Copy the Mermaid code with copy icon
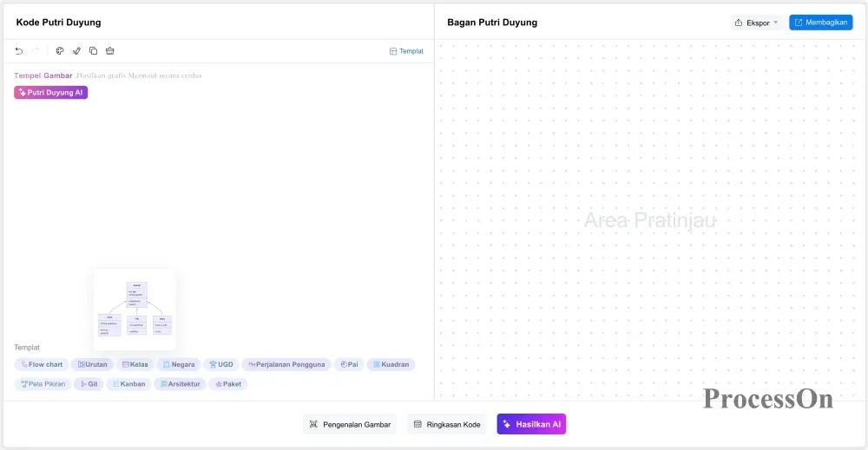The height and width of the screenshot is (450, 868). (x=93, y=51)
